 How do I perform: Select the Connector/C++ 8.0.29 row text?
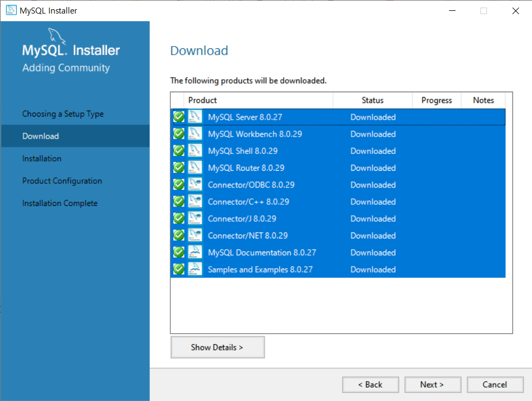(248, 202)
